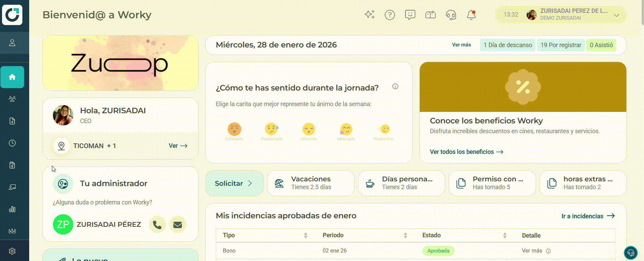The image size is (644, 261).
Task: Click the benefits percent banner image
Action: (523, 87)
